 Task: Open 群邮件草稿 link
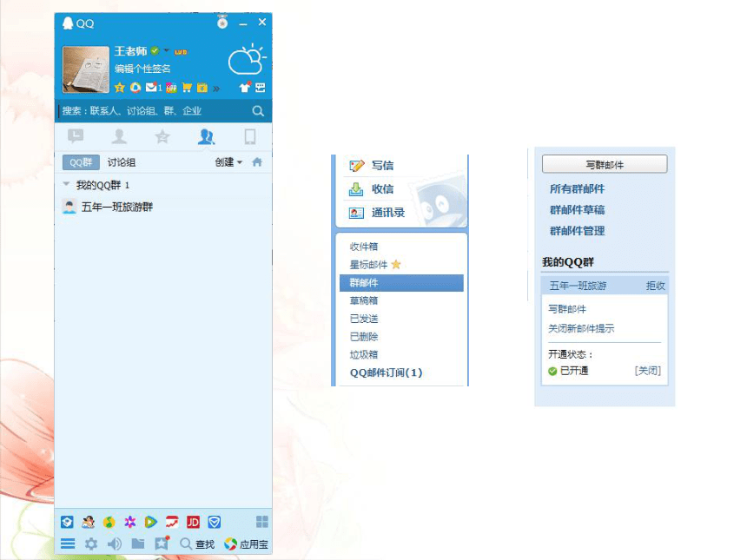point(577,210)
